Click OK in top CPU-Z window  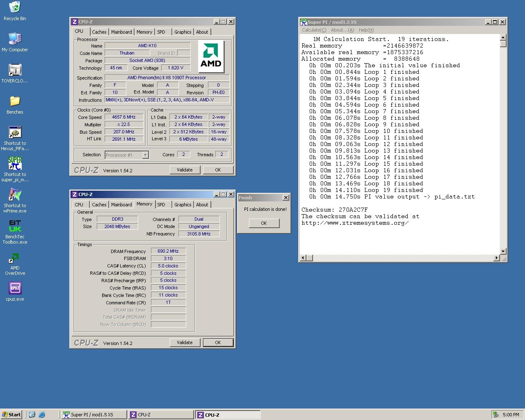(x=218, y=170)
